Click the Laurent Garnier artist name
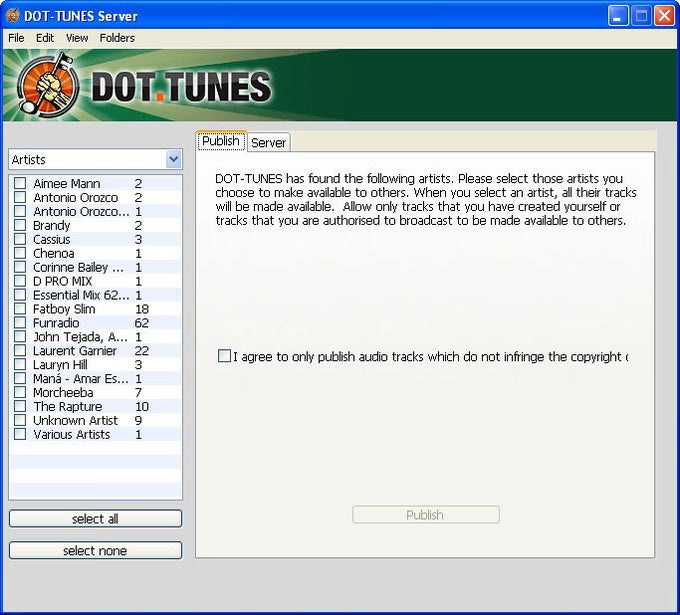The height and width of the screenshot is (615, 680). pos(75,350)
